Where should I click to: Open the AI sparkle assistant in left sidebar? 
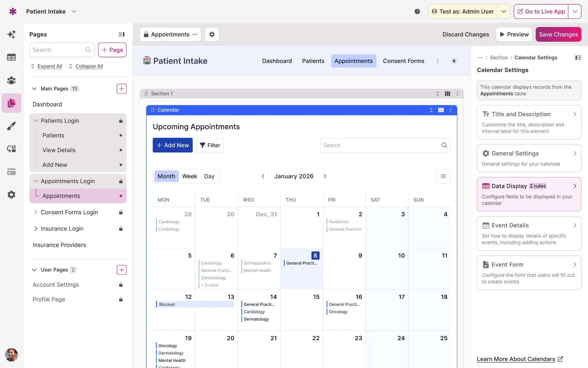(x=11, y=34)
